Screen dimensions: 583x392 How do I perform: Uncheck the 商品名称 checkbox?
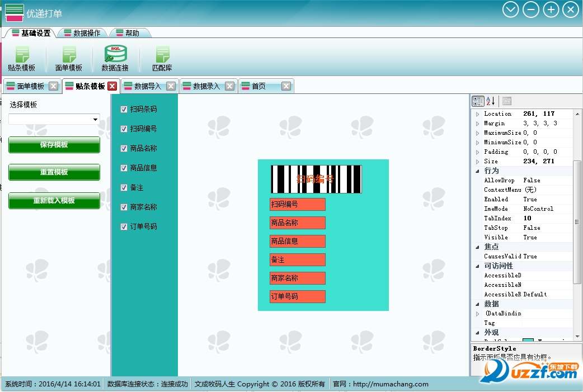point(124,149)
